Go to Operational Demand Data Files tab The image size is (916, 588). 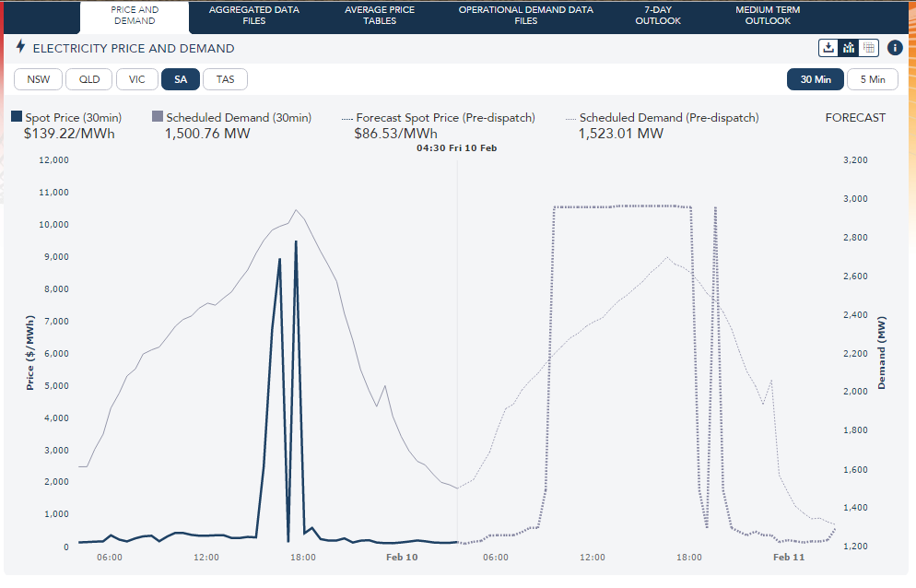coord(525,16)
